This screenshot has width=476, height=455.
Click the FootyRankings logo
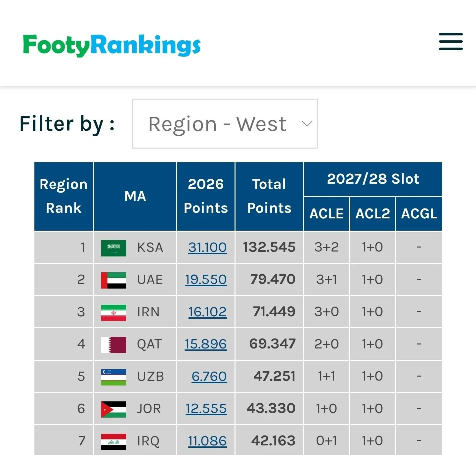[112, 45]
